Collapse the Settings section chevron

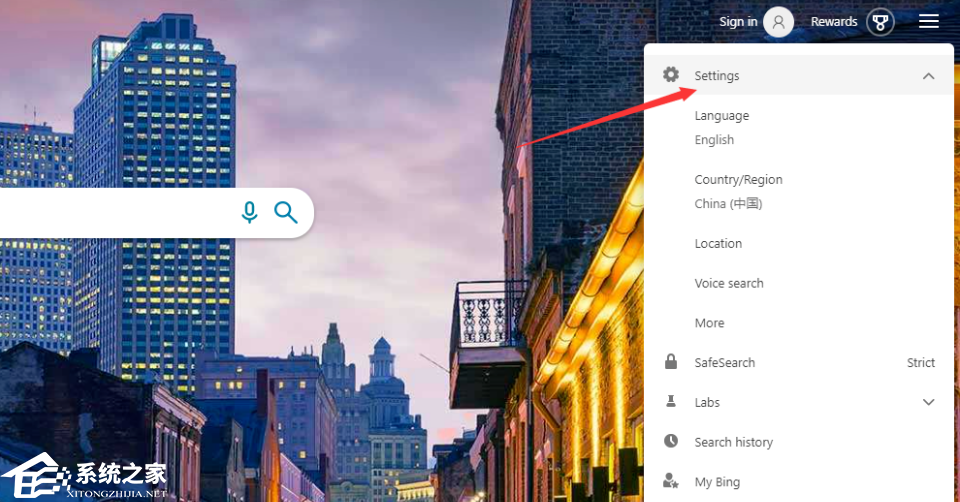(x=928, y=76)
